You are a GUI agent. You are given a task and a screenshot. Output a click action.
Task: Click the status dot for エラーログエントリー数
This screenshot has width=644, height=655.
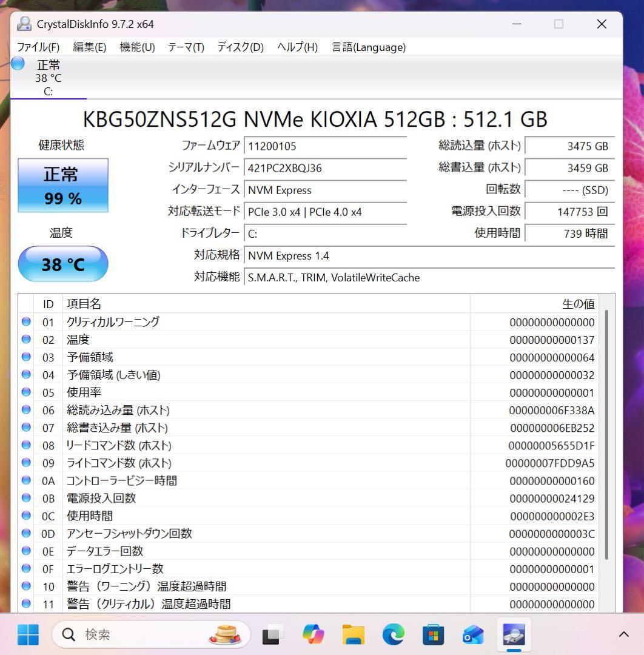(25, 569)
